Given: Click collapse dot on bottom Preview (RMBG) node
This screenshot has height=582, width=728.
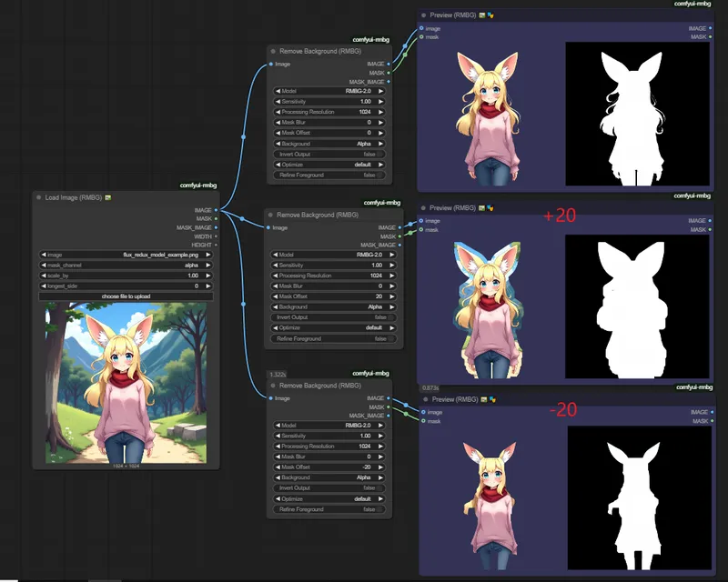Looking at the screenshot, I should point(425,399).
